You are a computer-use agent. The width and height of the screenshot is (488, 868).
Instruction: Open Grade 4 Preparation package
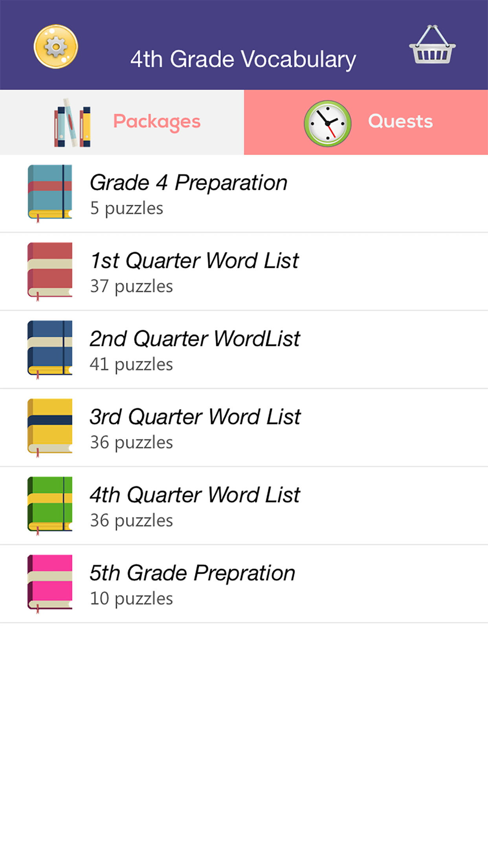[244, 193]
